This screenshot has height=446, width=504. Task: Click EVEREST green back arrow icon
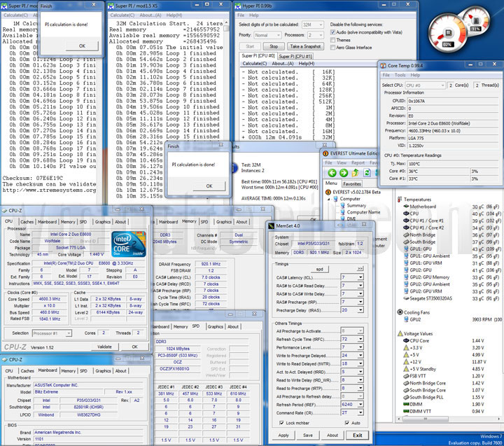point(332,173)
